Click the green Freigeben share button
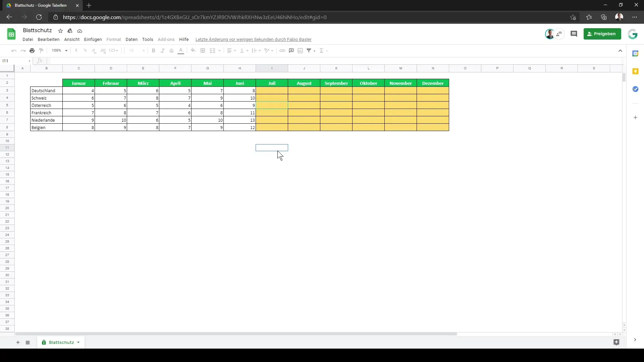 point(602,34)
